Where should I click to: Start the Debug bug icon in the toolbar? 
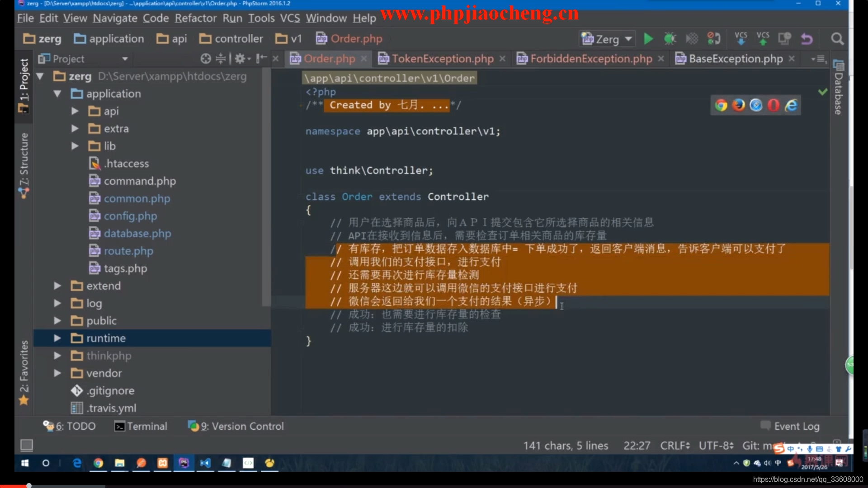670,39
